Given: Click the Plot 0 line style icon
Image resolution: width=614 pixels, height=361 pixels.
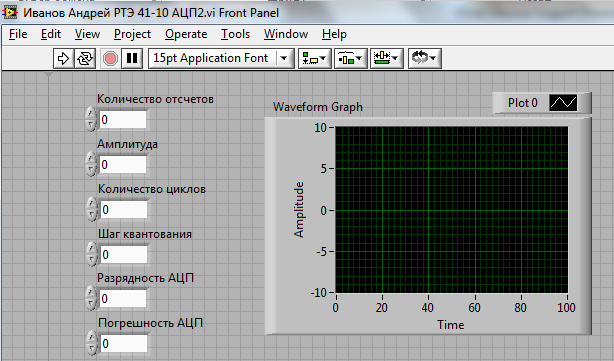Looking at the screenshot, I should point(563,103).
